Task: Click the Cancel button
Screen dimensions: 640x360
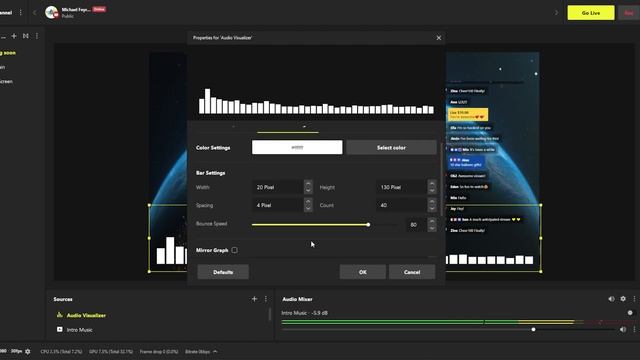Action: click(x=412, y=272)
